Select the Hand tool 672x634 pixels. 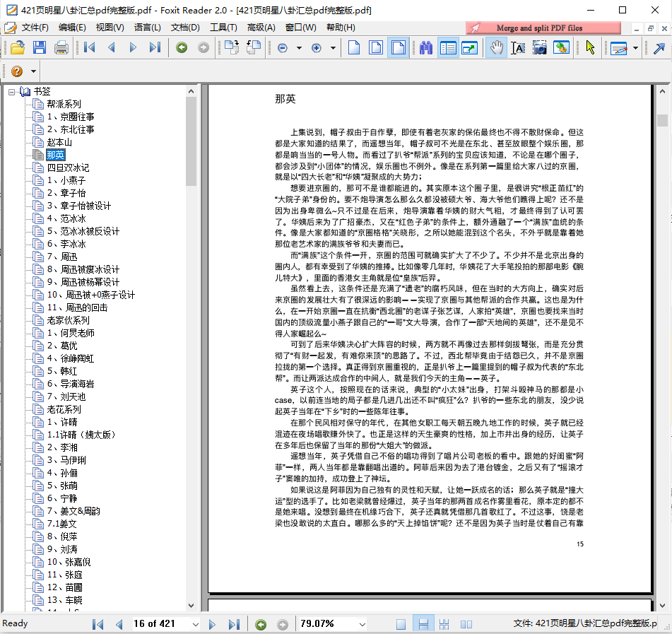pos(497,48)
